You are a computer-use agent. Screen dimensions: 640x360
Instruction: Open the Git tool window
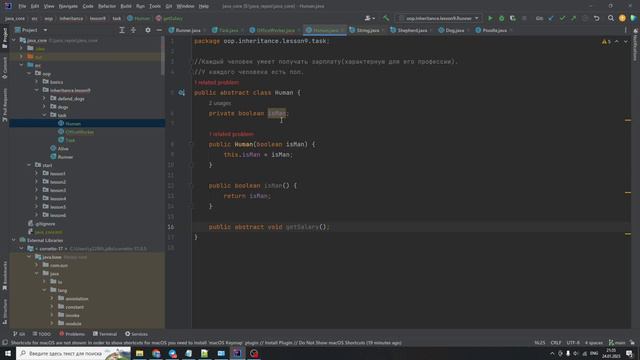coord(19,334)
